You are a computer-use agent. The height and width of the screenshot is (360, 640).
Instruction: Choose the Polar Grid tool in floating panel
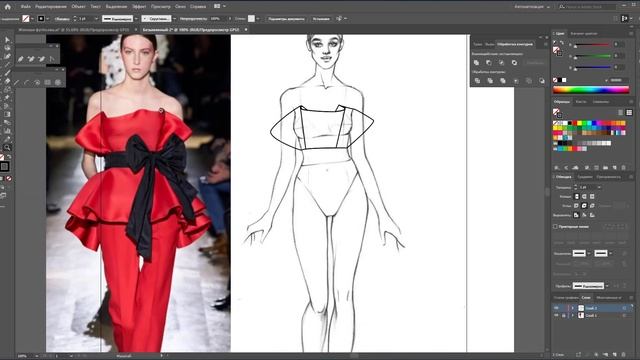(x=58, y=82)
